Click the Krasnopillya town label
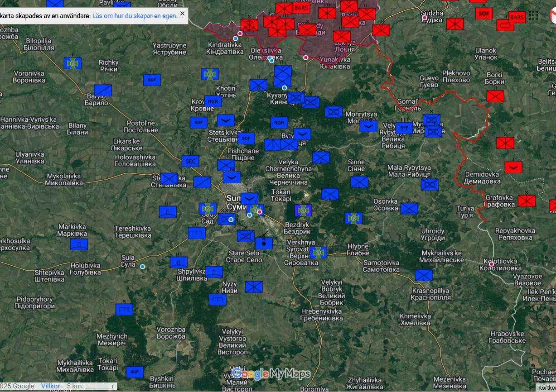The width and height of the screenshot is (556, 392). [430, 294]
